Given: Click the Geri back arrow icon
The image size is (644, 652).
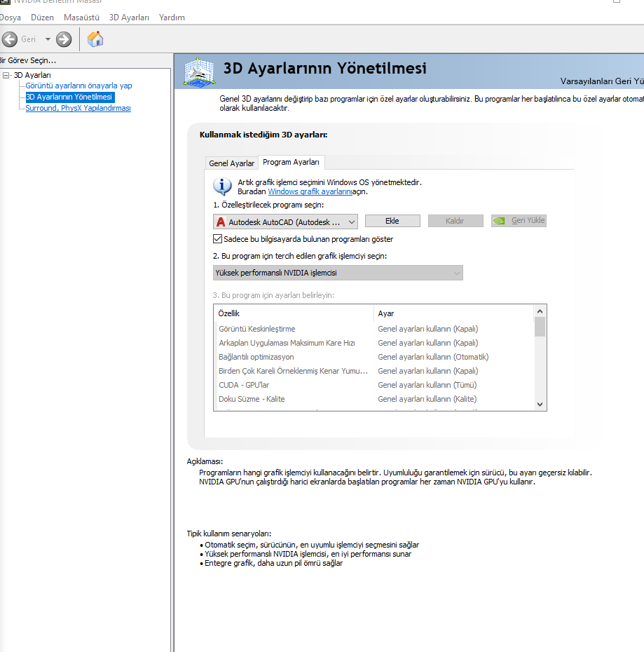Looking at the screenshot, I should coord(10,39).
